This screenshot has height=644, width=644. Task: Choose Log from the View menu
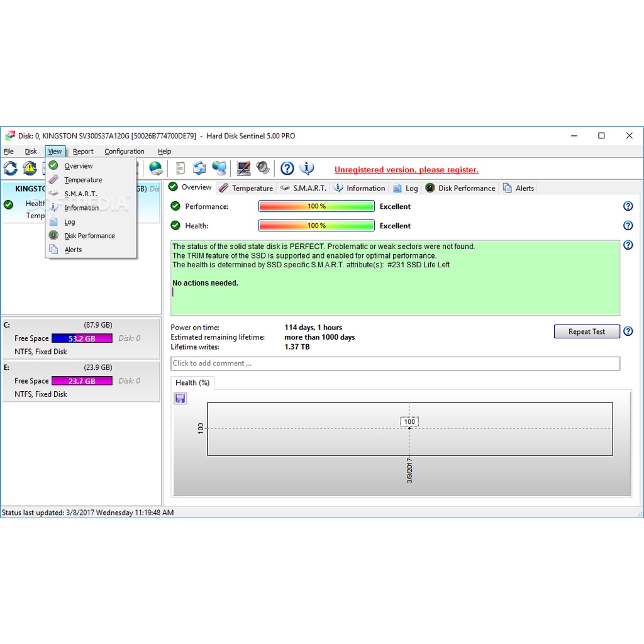(x=91, y=222)
